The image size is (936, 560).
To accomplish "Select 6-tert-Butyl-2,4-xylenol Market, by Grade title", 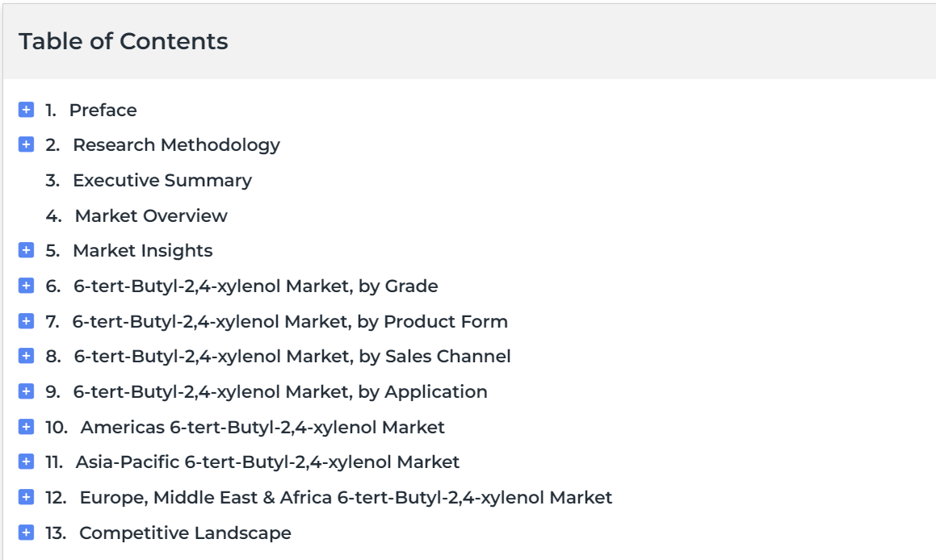I will pyautogui.click(x=255, y=286).
